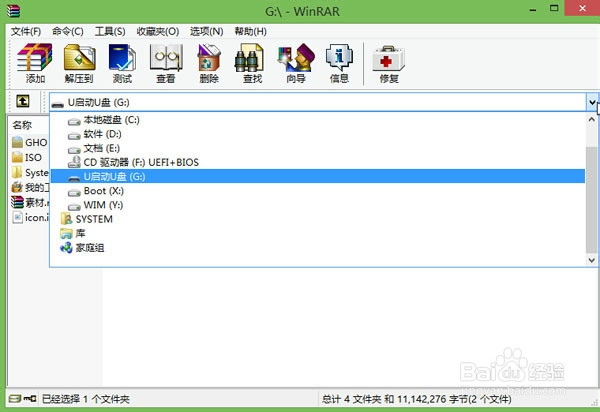
Task: Choose CD 驱动器 (F:) UEFI+BIOS entry
Action: [318, 163]
